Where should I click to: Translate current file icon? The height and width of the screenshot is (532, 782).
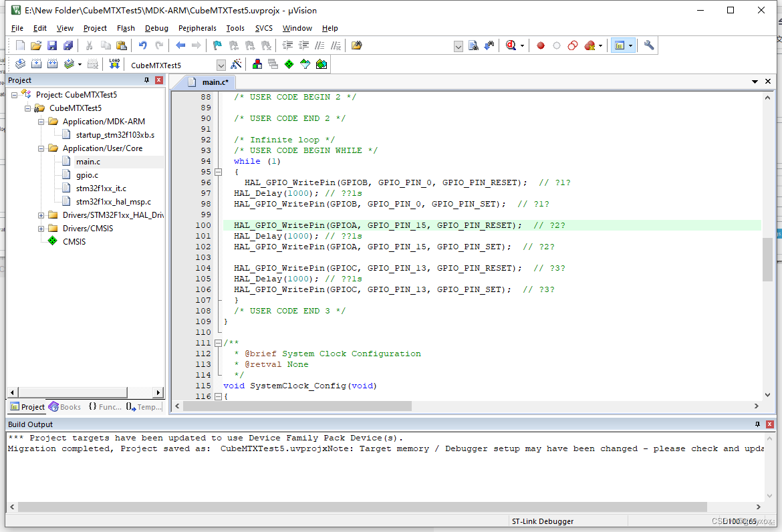[x=20, y=63]
